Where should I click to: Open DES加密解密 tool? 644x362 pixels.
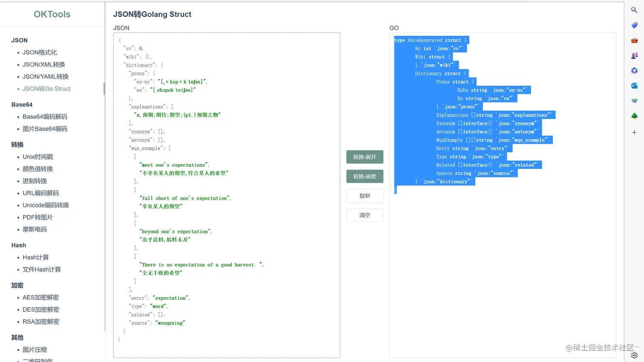41,310
